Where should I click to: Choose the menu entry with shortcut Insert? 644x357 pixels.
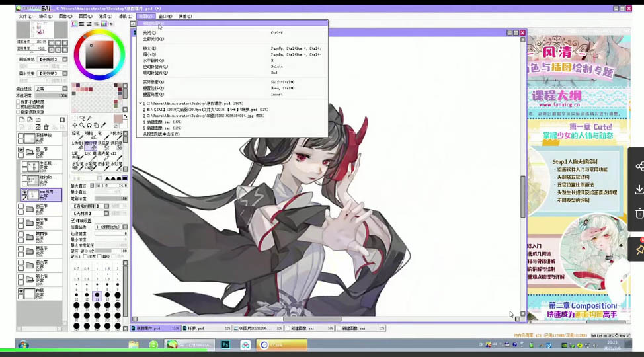tap(232, 95)
